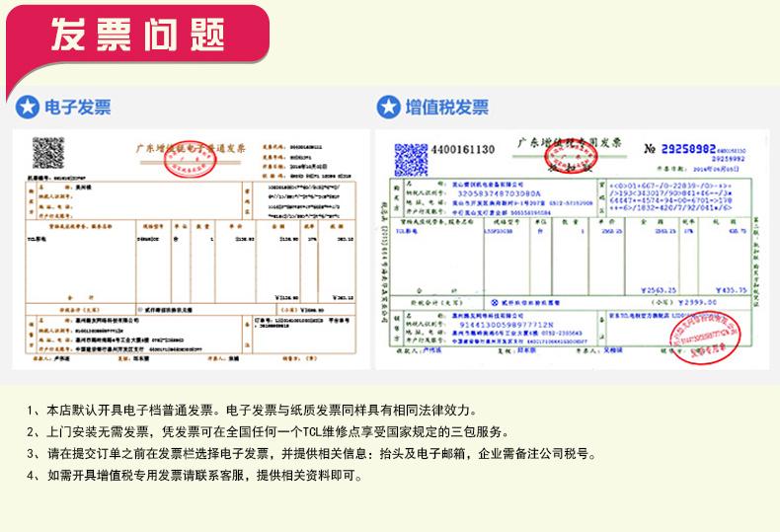Click invoice code 4400161130
This screenshot has width=780, height=532.
point(463,150)
